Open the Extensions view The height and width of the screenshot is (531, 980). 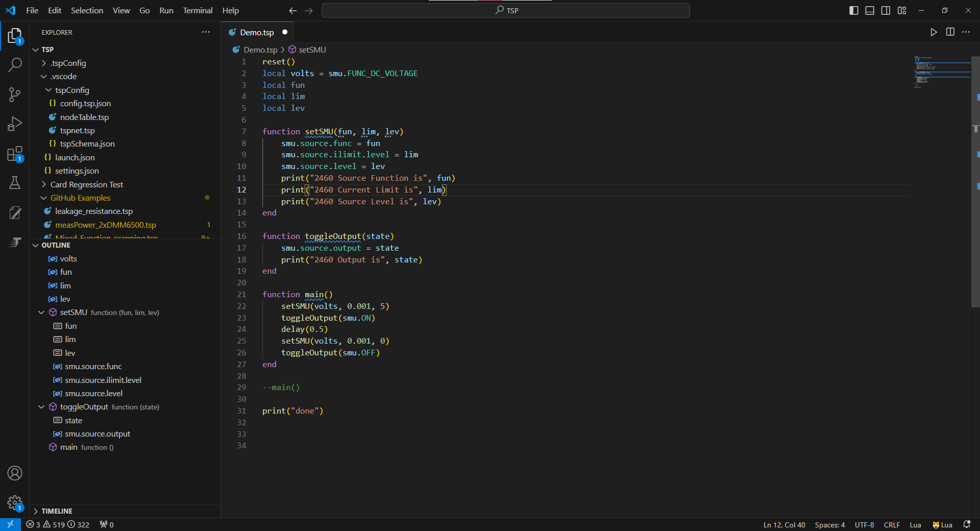[x=15, y=154]
